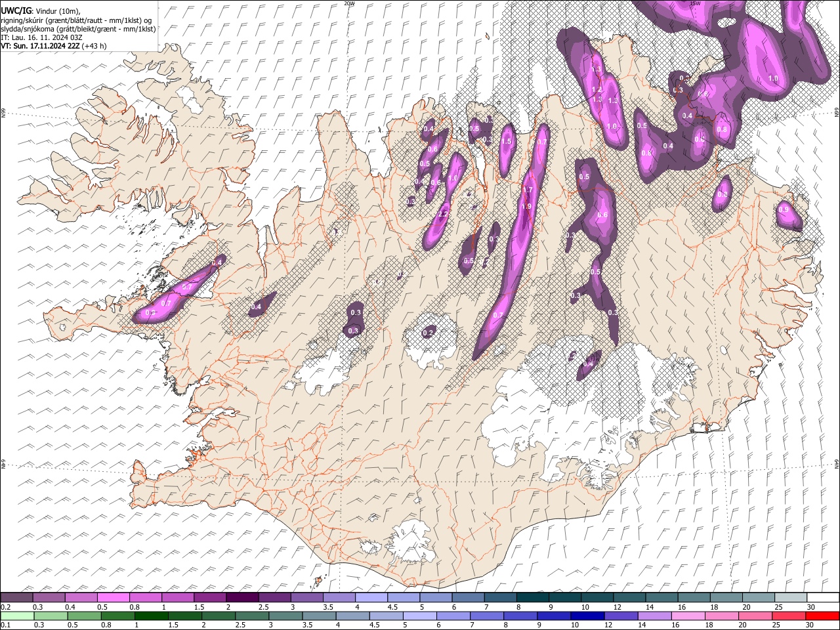Select the upper legend swatch starting at 0.2
Viewport: 840px width, 630px height.
(x=16, y=597)
